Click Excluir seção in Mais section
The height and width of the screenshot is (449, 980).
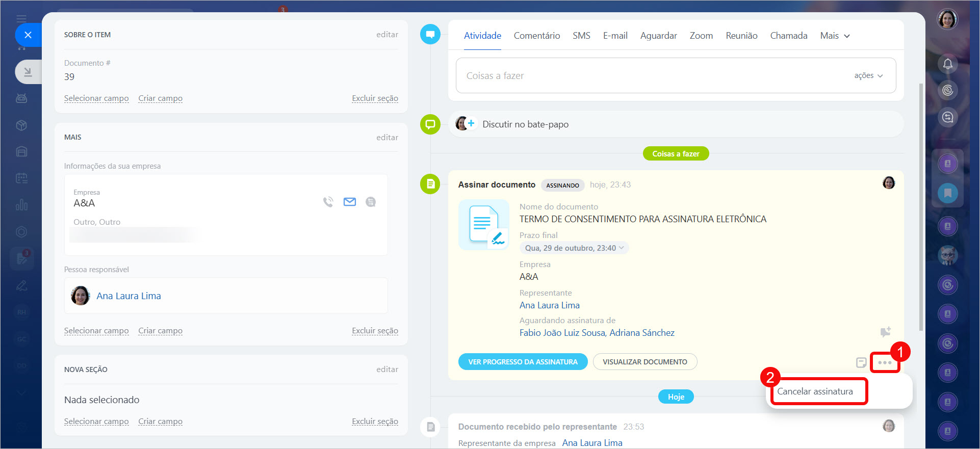[375, 331]
